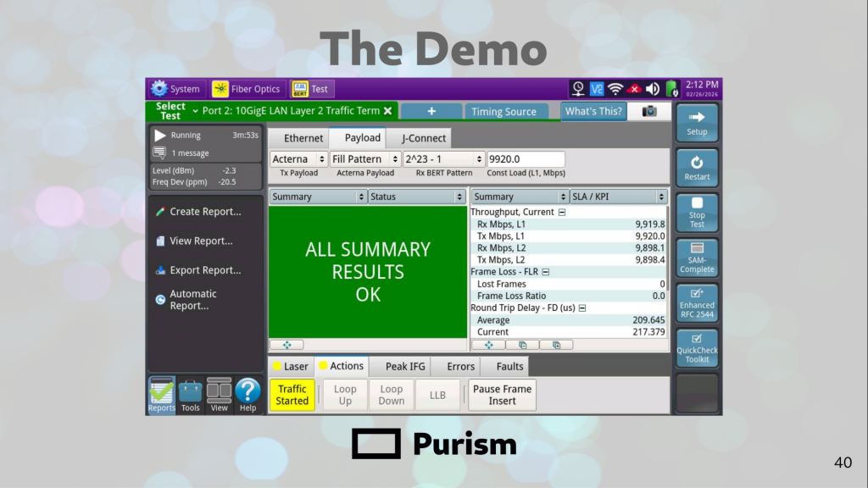Screen dimensions: 868x488
Task: Click the What's This? button
Action: pyautogui.click(x=593, y=111)
